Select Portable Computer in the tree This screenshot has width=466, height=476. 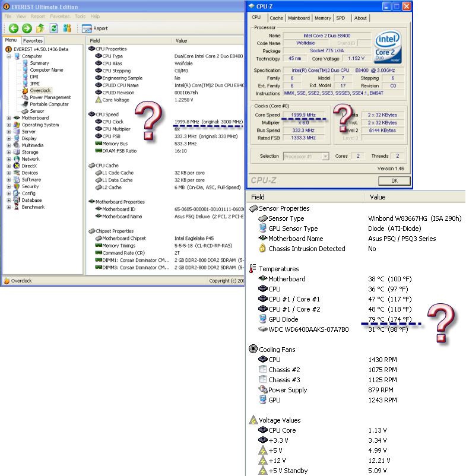[x=49, y=104]
